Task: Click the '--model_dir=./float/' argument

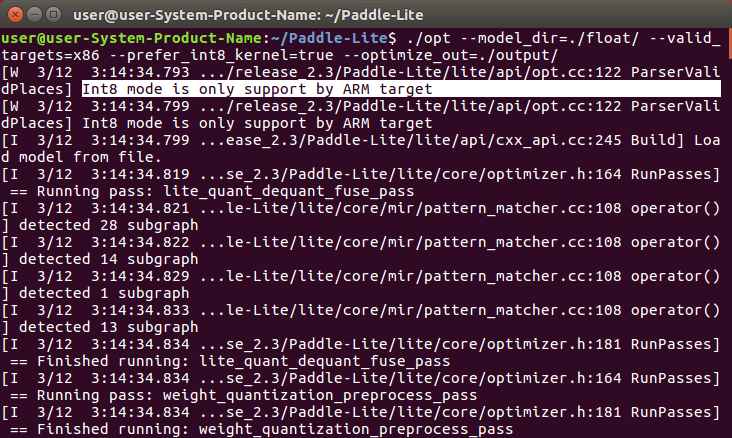Action: [x=549, y=38]
